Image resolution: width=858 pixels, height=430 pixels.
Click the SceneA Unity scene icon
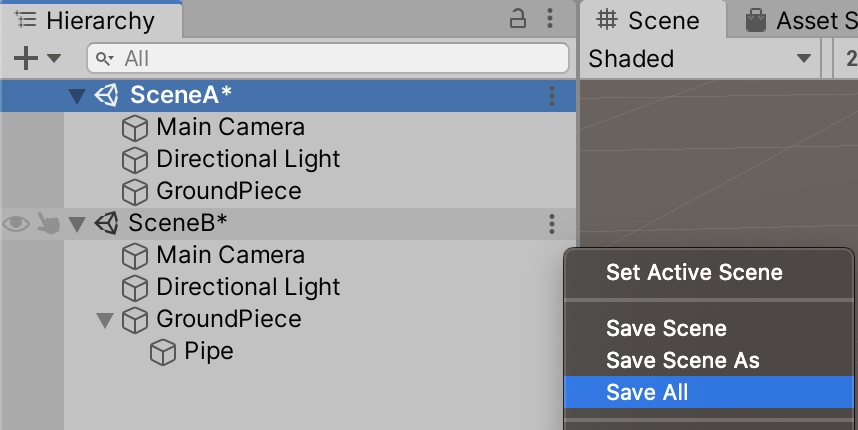click(x=106, y=95)
